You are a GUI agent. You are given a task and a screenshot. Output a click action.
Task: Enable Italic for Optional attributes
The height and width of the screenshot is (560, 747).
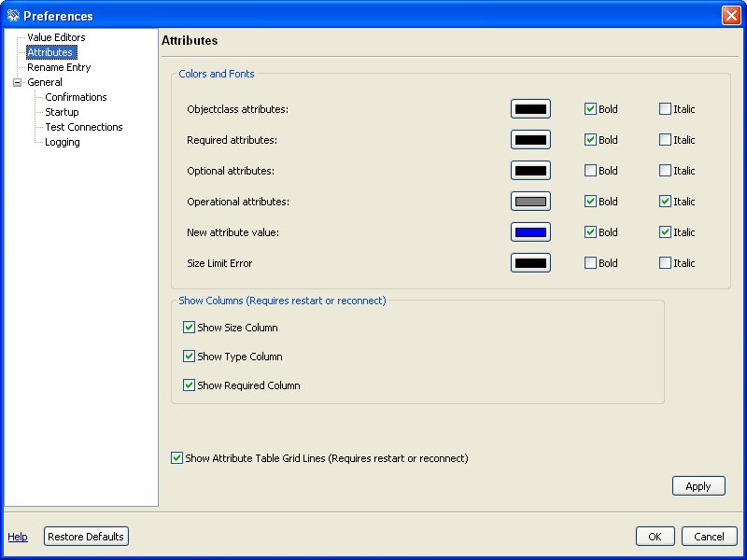point(665,171)
